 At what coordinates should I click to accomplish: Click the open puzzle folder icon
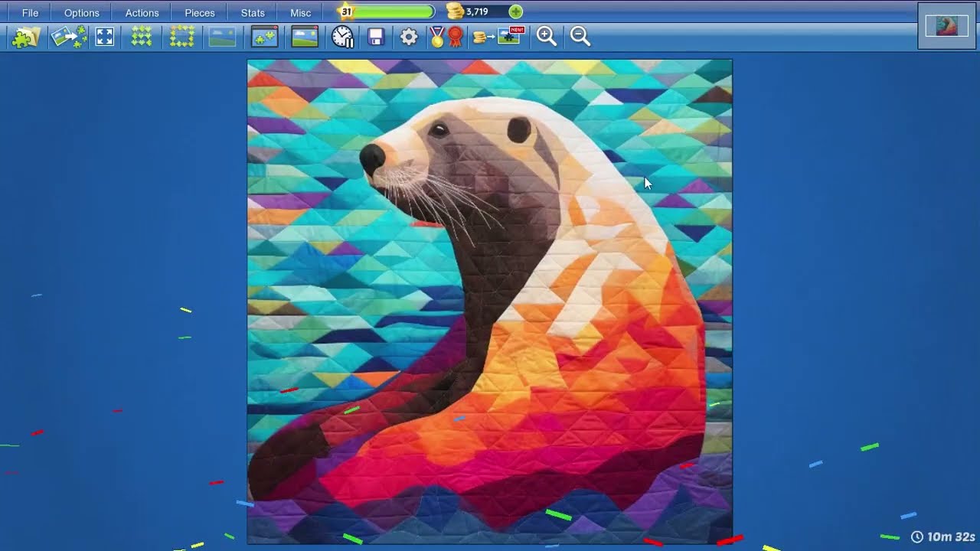click(x=25, y=37)
